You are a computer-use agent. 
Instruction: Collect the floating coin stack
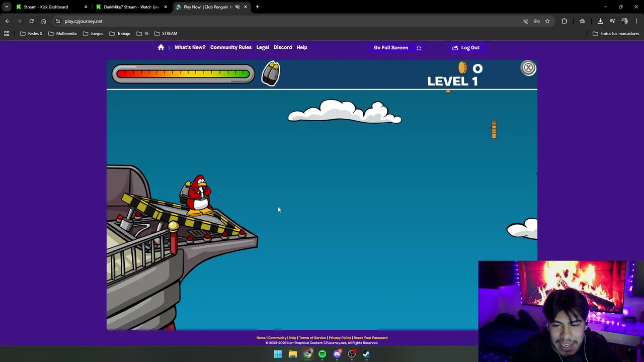tap(494, 129)
